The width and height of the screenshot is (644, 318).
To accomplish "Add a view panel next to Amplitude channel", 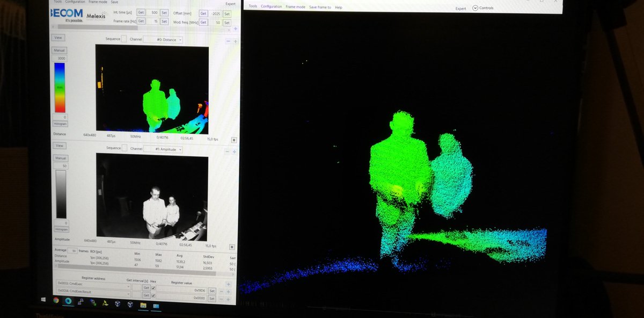I will pos(234,152).
